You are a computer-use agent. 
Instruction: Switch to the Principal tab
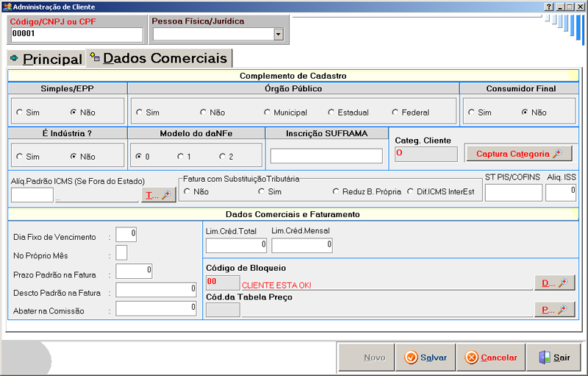[46, 59]
